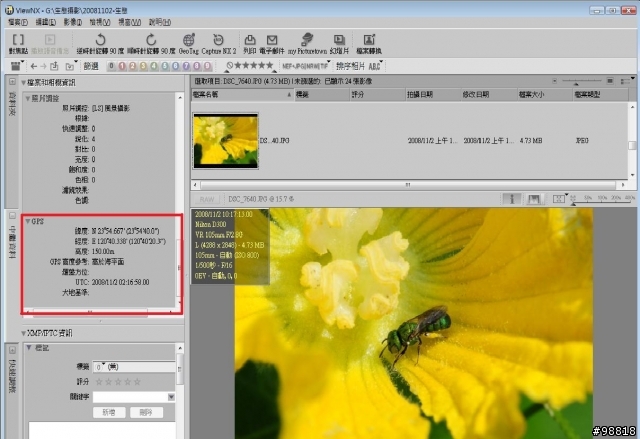Image resolution: width=640 pixels, height=439 pixels.
Task: Filter by label number 9
Action: pos(207,66)
